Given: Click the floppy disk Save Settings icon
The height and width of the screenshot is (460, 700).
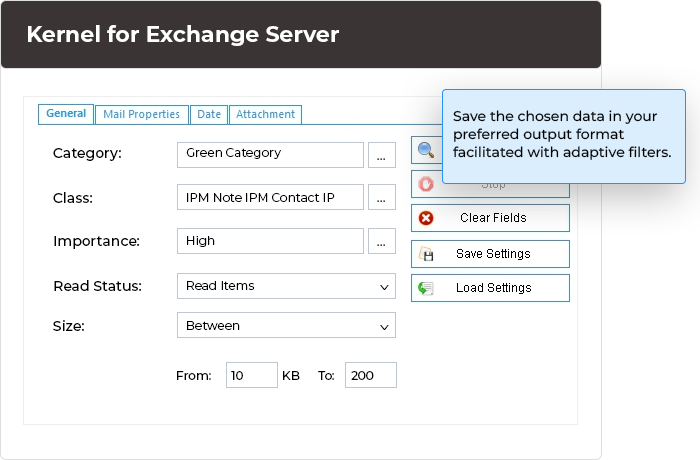Looking at the screenshot, I should point(426,254).
